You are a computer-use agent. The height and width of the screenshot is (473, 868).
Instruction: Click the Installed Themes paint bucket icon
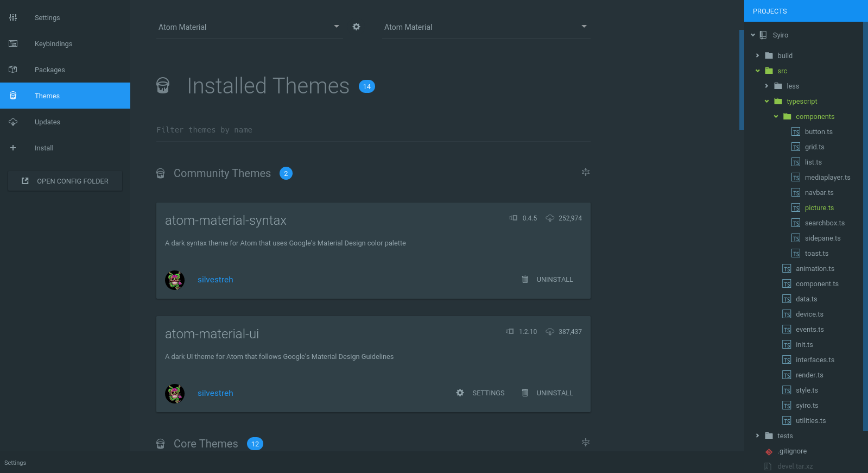[163, 86]
